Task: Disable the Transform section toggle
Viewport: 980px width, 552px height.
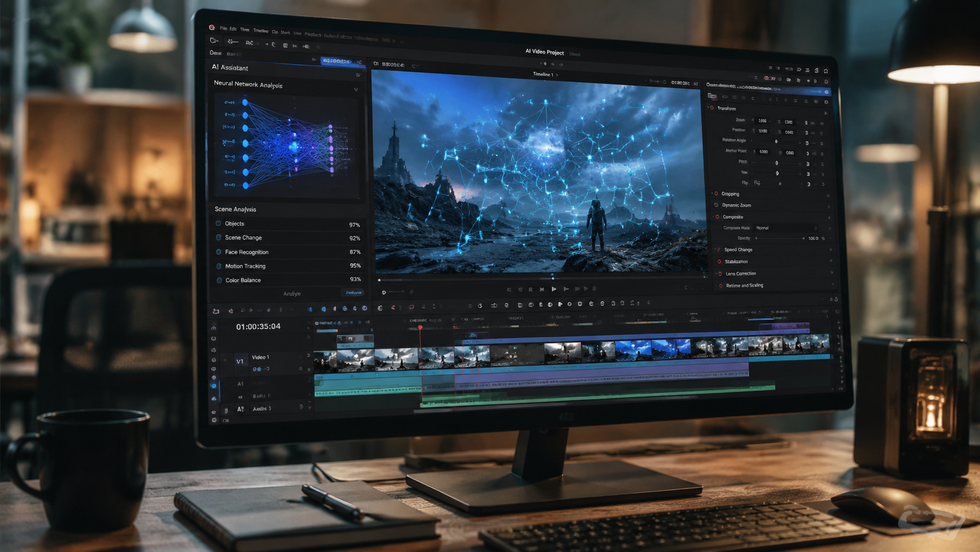Action: pos(712,108)
